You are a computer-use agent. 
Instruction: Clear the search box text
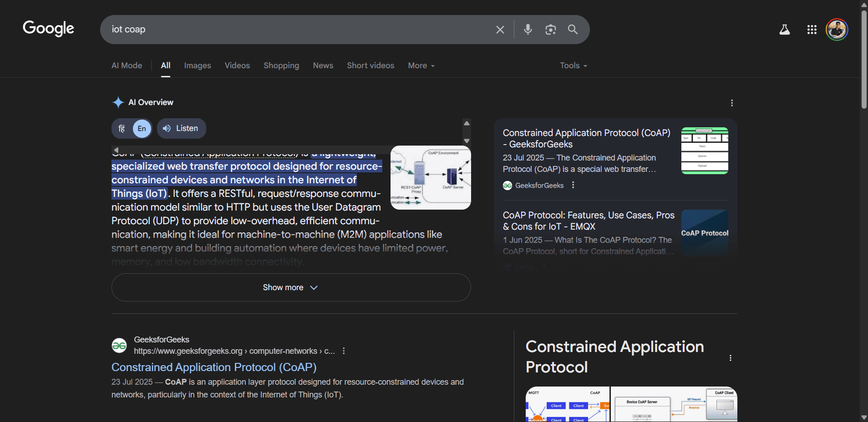pyautogui.click(x=500, y=30)
